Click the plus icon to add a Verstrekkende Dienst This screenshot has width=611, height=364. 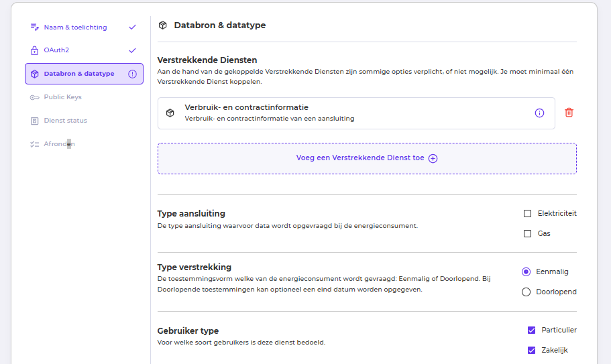click(433, 158)
